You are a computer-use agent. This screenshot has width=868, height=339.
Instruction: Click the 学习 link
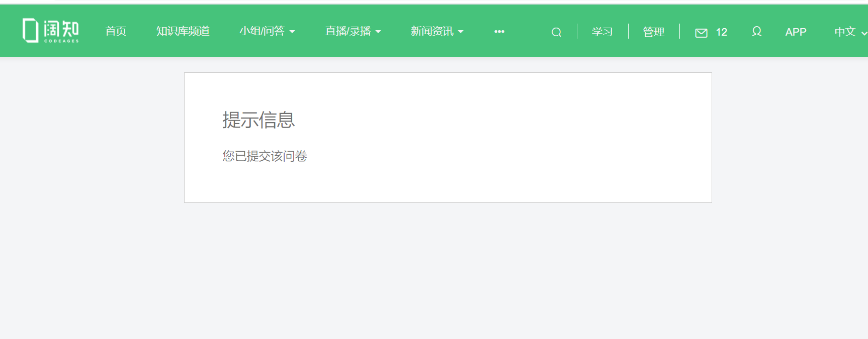coord(602,32)
